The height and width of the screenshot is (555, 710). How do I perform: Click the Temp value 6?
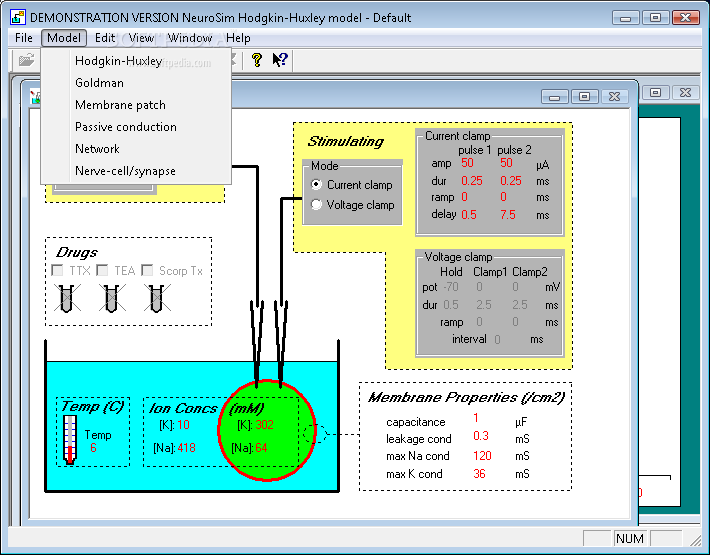93,448
